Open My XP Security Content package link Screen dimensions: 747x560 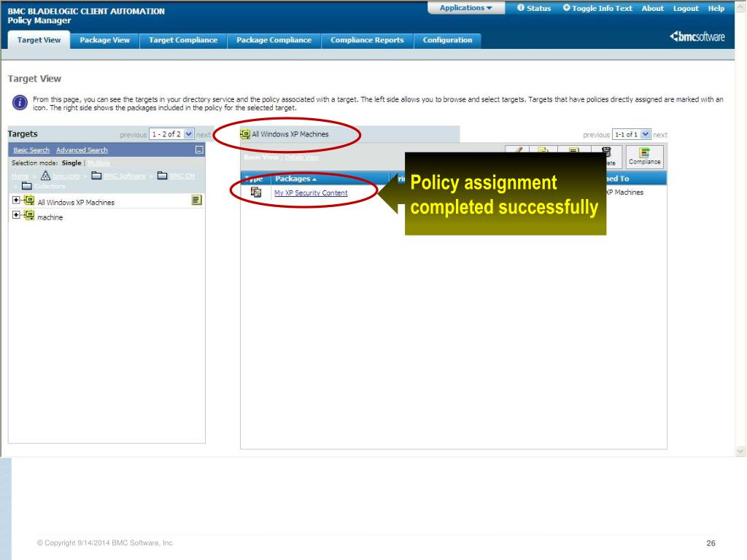tap(311, 192)
